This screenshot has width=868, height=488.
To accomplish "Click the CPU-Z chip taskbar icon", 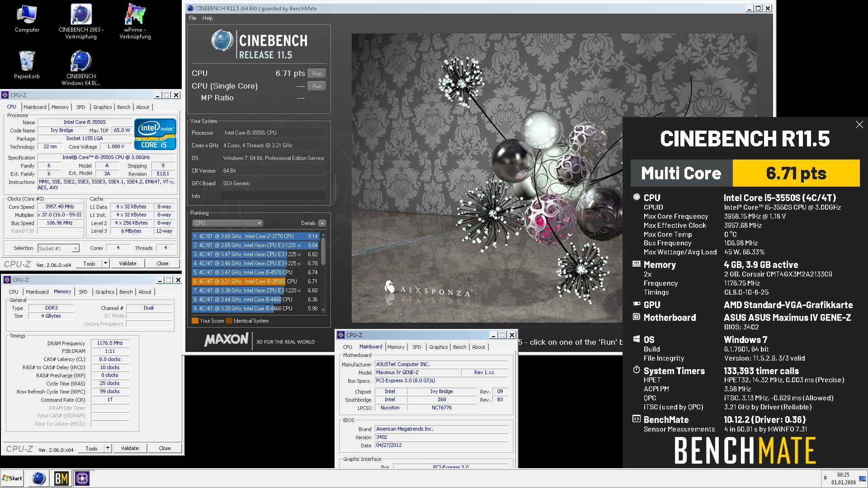I will coord(82,478).
